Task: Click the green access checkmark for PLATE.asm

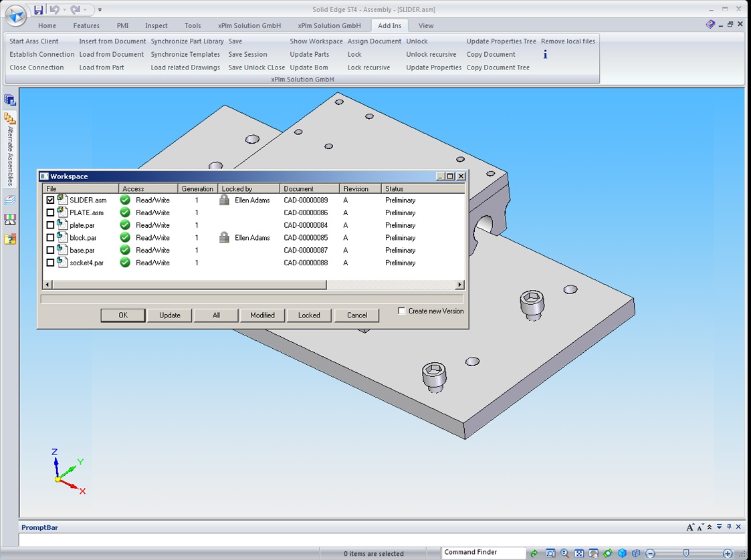Action: click(125, 213)
